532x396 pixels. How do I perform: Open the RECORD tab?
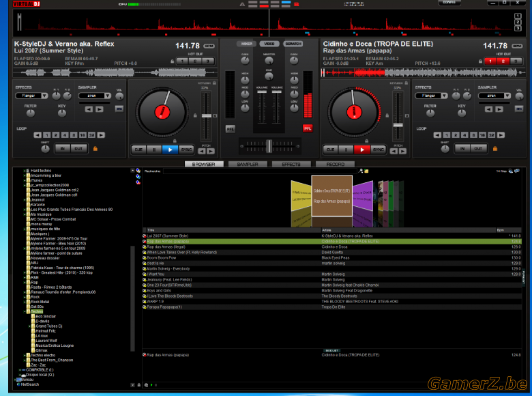(335, 164)
